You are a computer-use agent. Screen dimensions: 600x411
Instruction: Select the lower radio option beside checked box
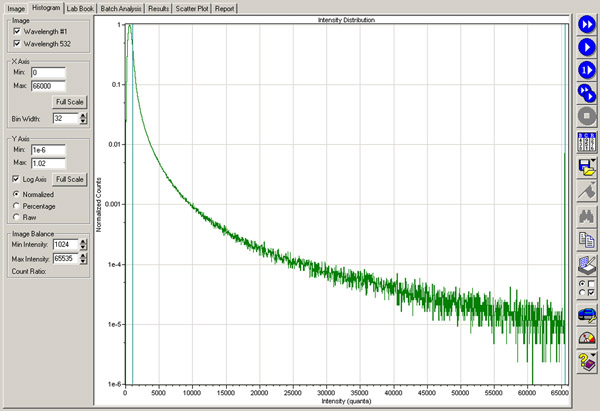coord(582,292)
